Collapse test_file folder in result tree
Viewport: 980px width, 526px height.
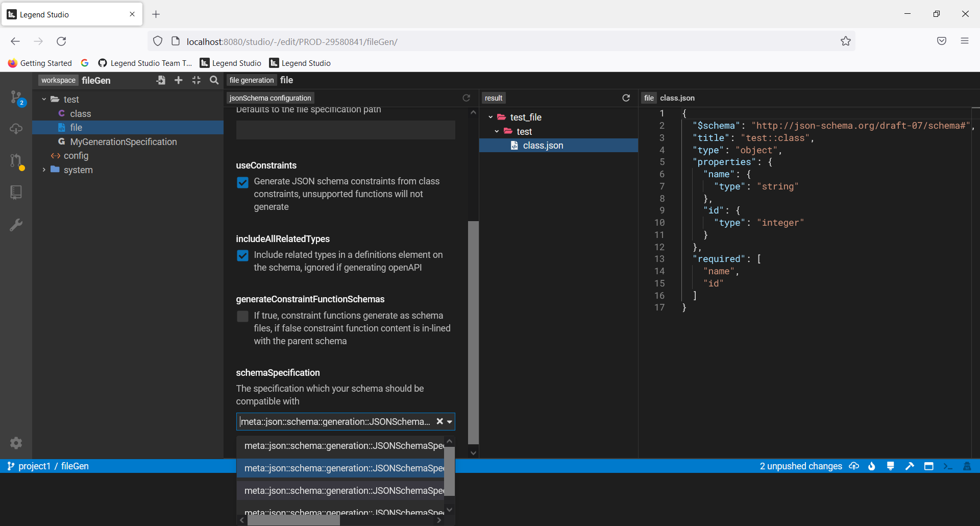(491, 117)
